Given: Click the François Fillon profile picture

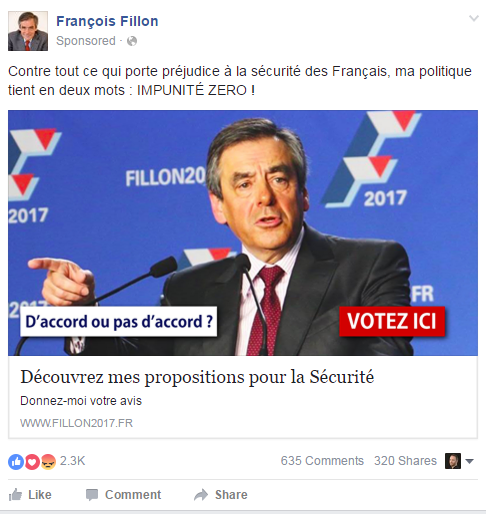Looking at the screenshot, I should 28,31.
